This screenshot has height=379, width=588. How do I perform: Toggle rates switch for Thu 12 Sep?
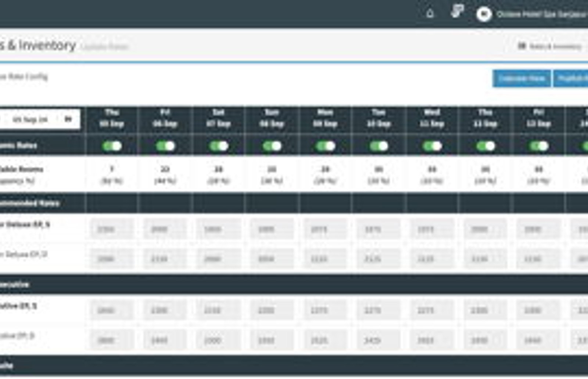click(x=485, y=146)
